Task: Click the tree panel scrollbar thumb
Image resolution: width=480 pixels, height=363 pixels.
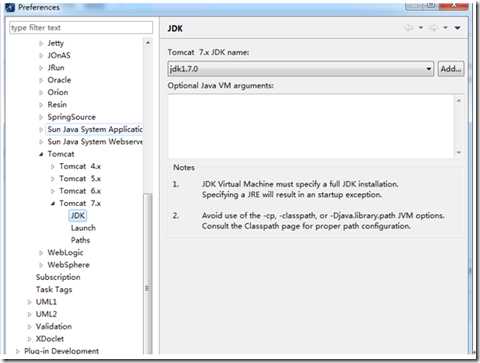Action: (x=148, y=274)
